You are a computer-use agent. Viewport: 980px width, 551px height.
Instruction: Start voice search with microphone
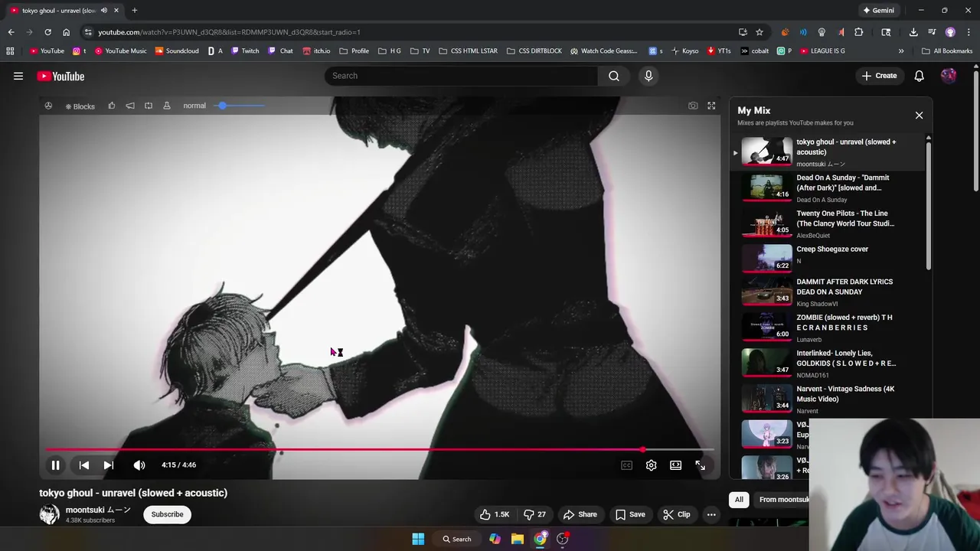click(648, 76)
